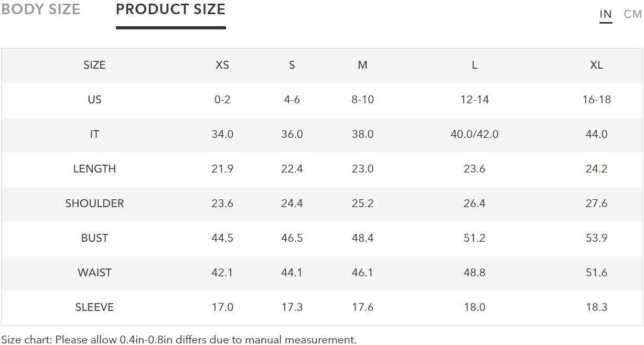Click the size chart measurement disclaimer text
The image size is (644, 345).
point(178,339)
